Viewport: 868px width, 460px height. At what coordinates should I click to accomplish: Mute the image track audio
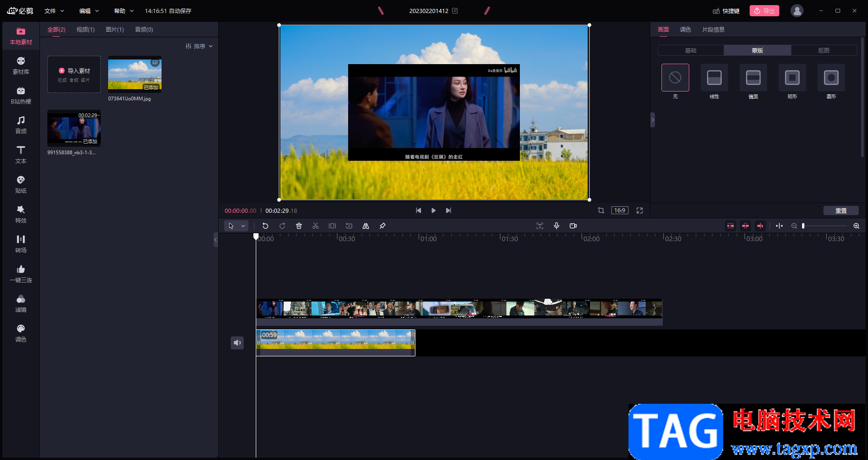237,343
